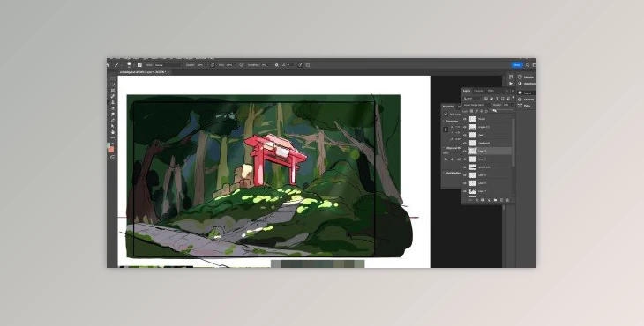Image resolution: width=644 pixels, height=326 pixels.
Task: Switch to the Properties tab
Action: [x=448, y=107]
